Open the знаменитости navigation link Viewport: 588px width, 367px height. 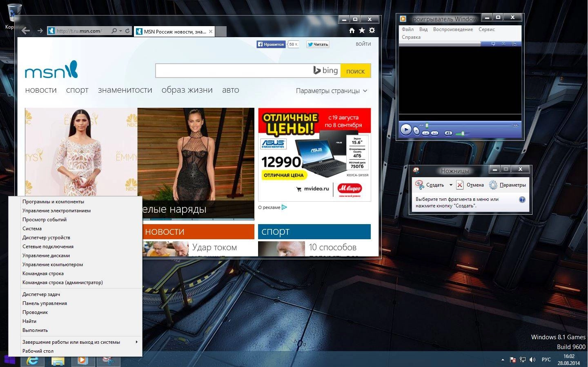125,90
